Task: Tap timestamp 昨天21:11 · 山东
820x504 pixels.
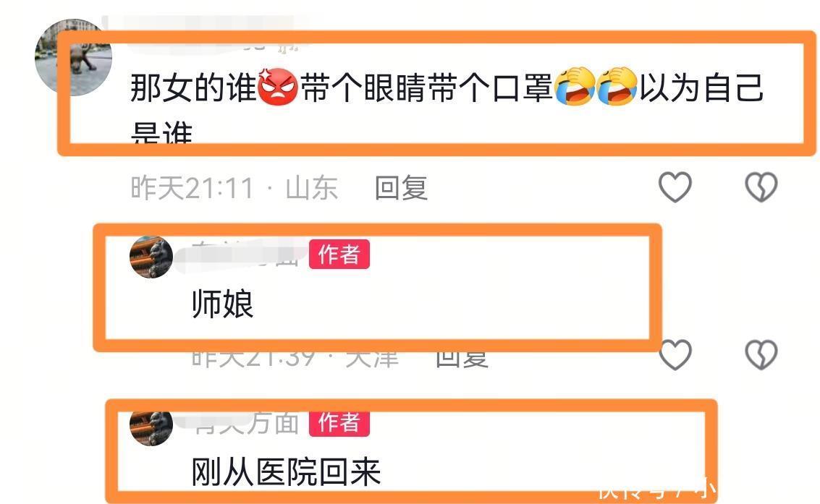Action: [234, 188]
